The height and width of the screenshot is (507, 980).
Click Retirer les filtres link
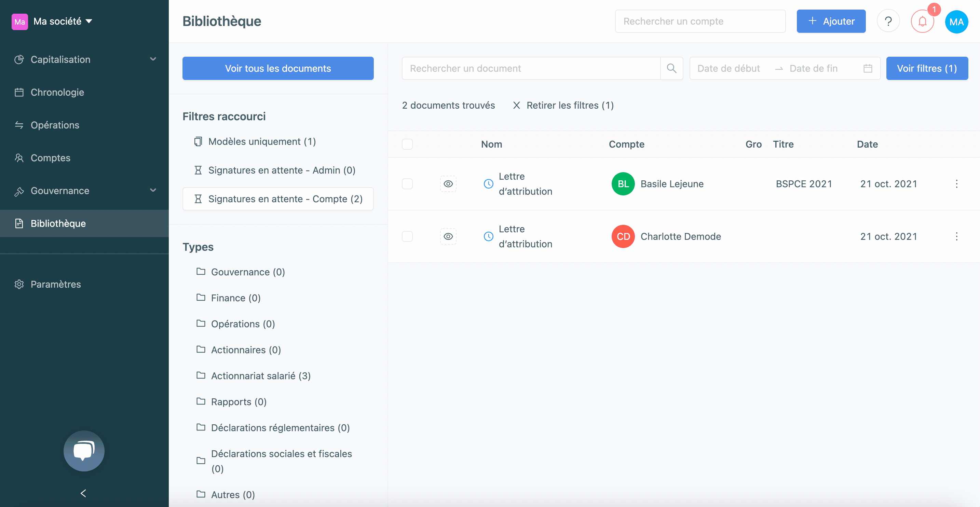[x=563, y=105]
